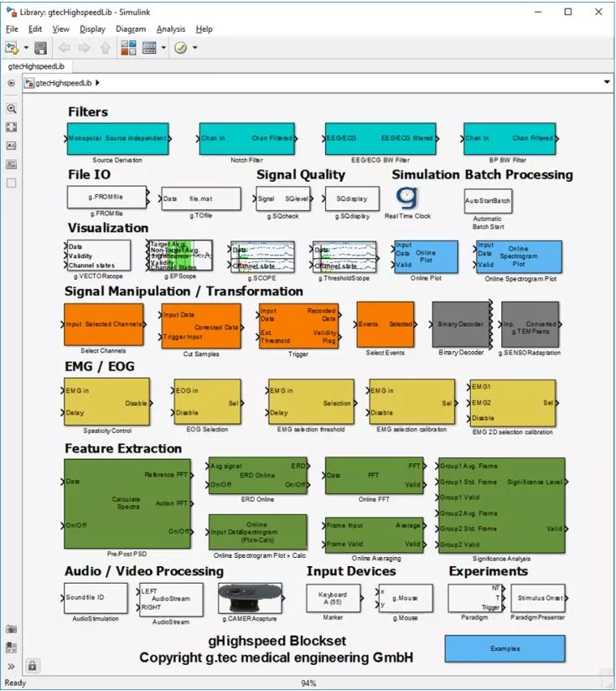Viewport: 616px width, 691px height.
Task: Select the gtecHighspeedLib tab
Action: 36,65
